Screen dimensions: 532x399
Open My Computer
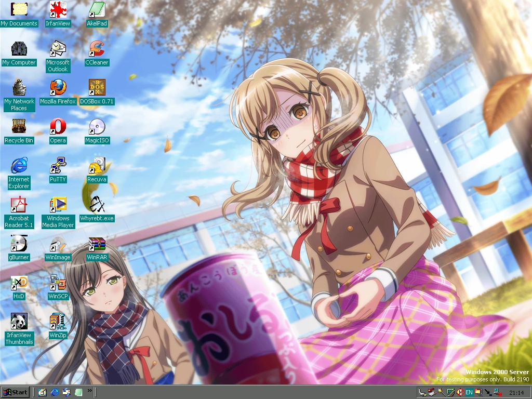click(19, 49)
